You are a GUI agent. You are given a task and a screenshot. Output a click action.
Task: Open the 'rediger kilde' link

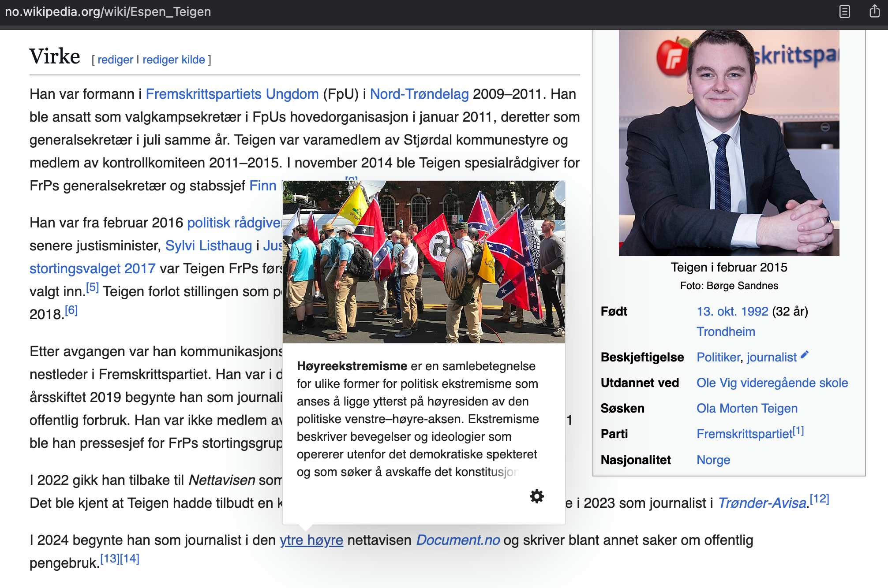[x=173, y=60]
